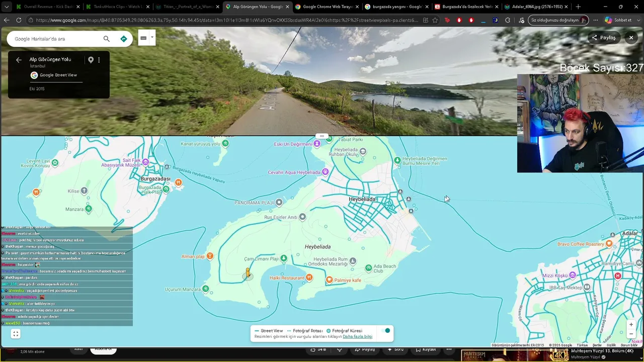The height and width of the screenshot is (362, 644).
Task: Click the Burgazada Halk Plajı marker
Action: coord(166,190)
